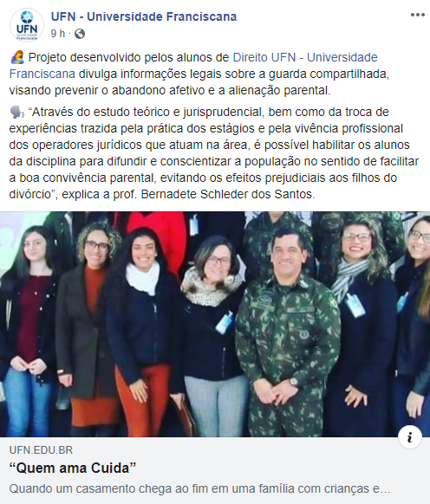The image size is (430, 504).
Task: Click woman wearing white scarf and orange pants
Action: coord(141,331)
